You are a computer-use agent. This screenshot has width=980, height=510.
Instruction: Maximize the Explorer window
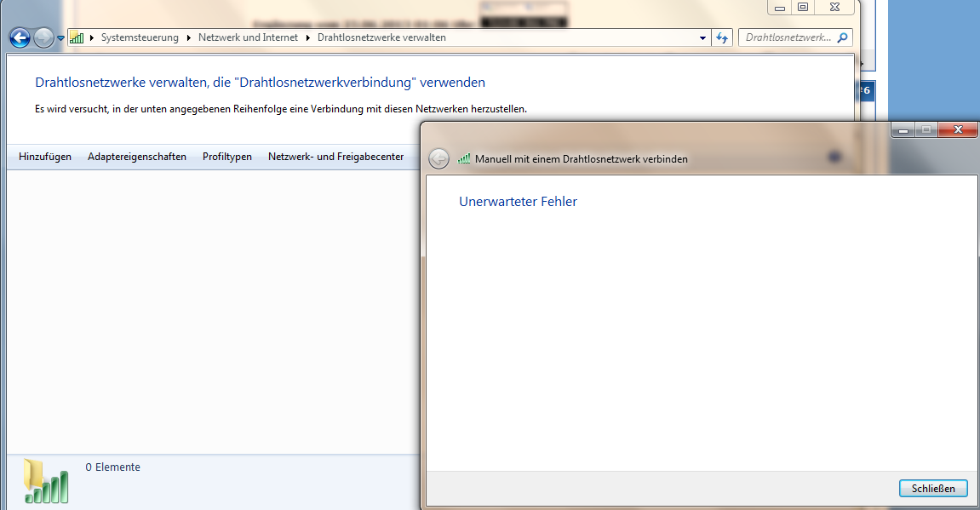pyautogui.click(x=803, y=8)
